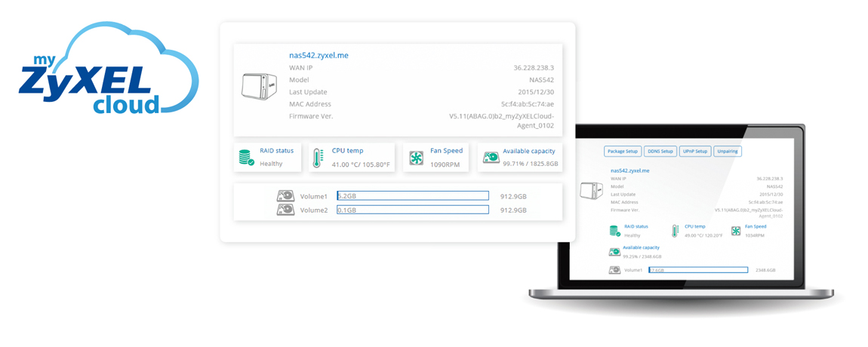Click the Volume1 hard drive icon in the large card
Image resolution: width=868 pixels, height=347 pixels.
click(285, 196)
